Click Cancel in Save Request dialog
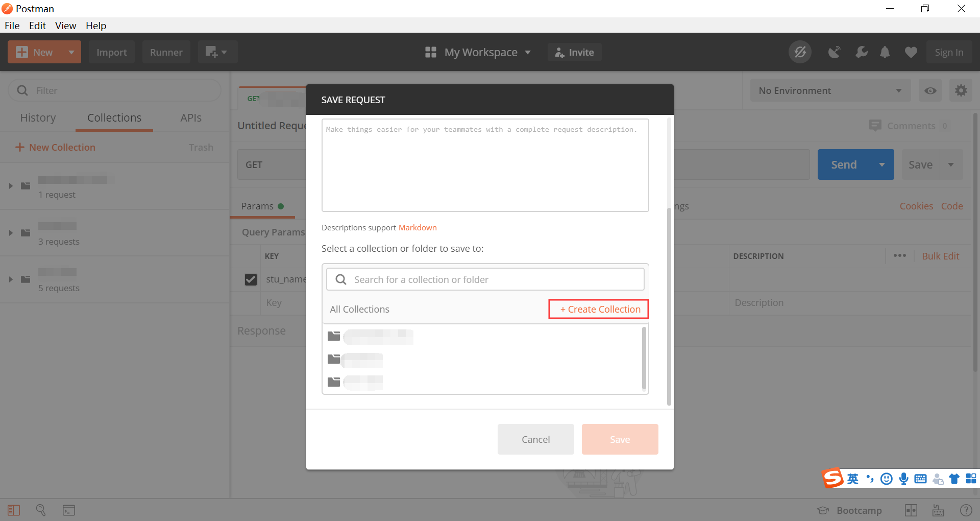 click(x=535, y=439)
